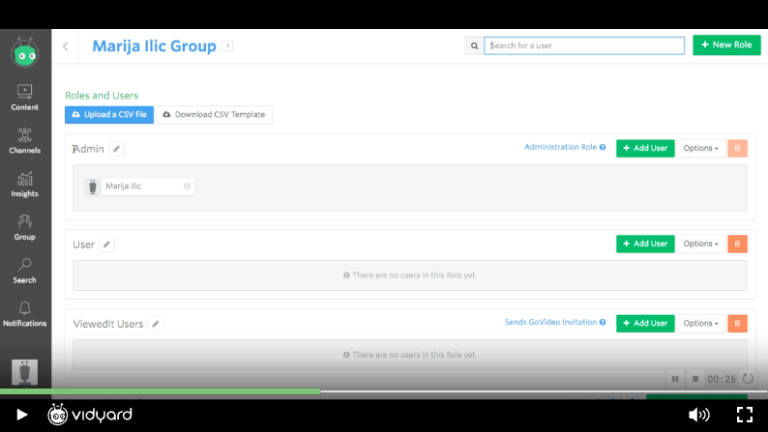Click delete icon for Admin role
The width and height of the screenshot is (768, 432).
(737, 148)
